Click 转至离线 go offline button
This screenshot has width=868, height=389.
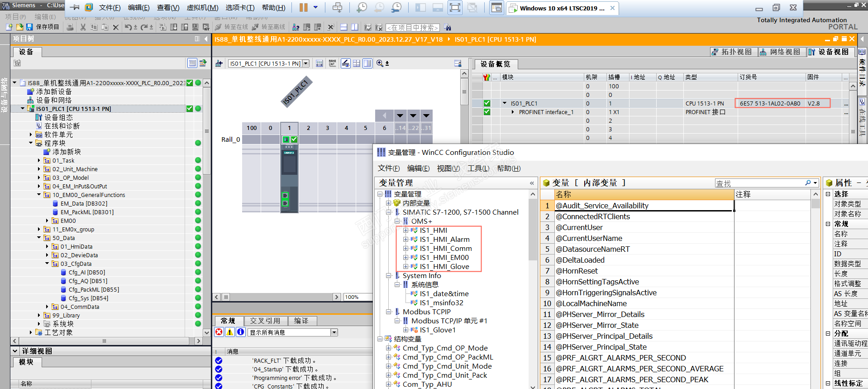pos(269,27)
